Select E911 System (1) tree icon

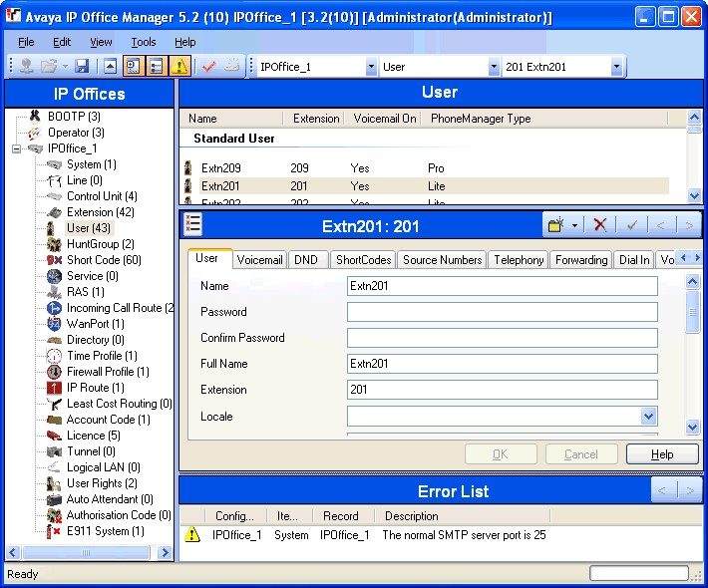point(54,531)
